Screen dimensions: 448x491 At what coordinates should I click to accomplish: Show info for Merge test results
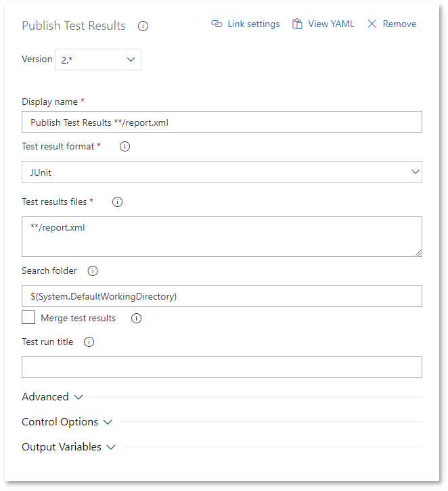136,318
